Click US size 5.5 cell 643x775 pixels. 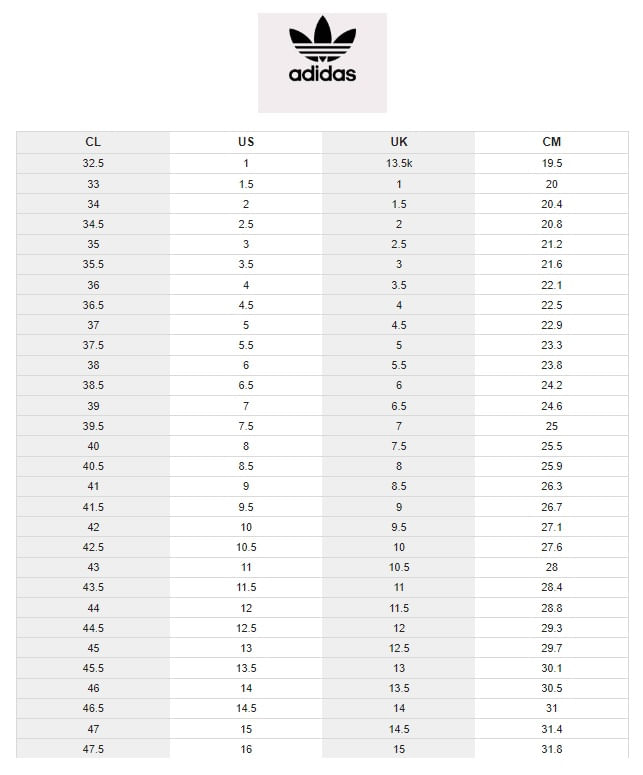(246, 345)
